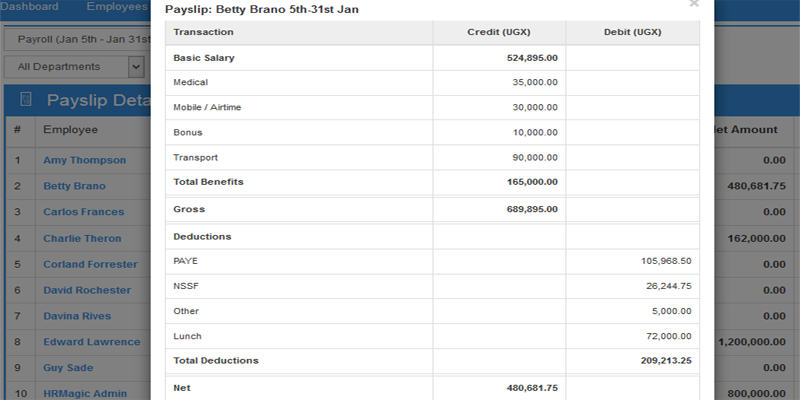Open Betty Brano's employee link
The image size is (800, 400).
[x=74, y=186]
